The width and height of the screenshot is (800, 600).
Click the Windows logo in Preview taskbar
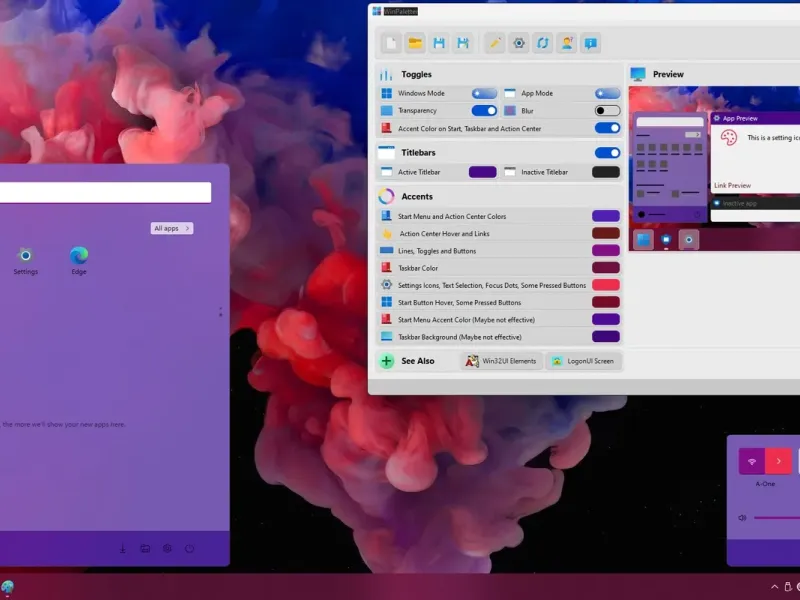[643, 239]
